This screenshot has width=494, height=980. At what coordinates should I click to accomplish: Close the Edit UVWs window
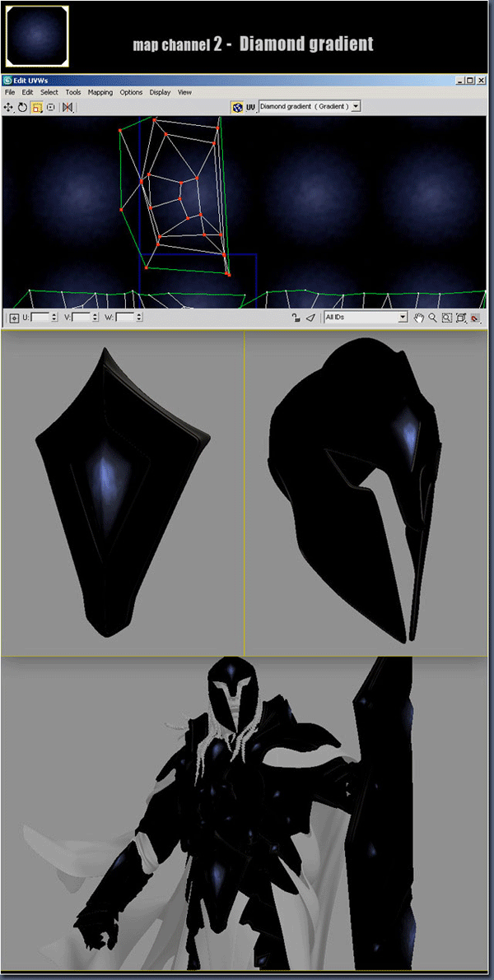coord(481,81)
